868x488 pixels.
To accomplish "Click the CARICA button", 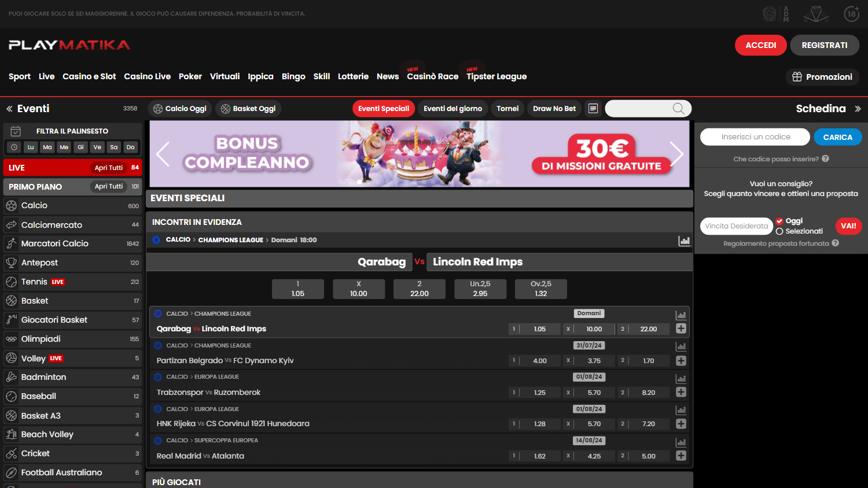I will (x=838, y=137).
